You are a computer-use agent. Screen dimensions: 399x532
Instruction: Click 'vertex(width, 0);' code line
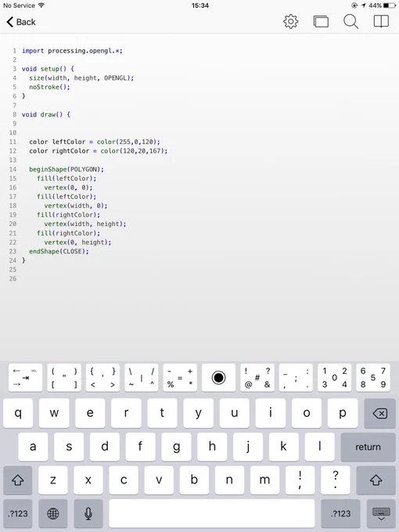(76, 206)
